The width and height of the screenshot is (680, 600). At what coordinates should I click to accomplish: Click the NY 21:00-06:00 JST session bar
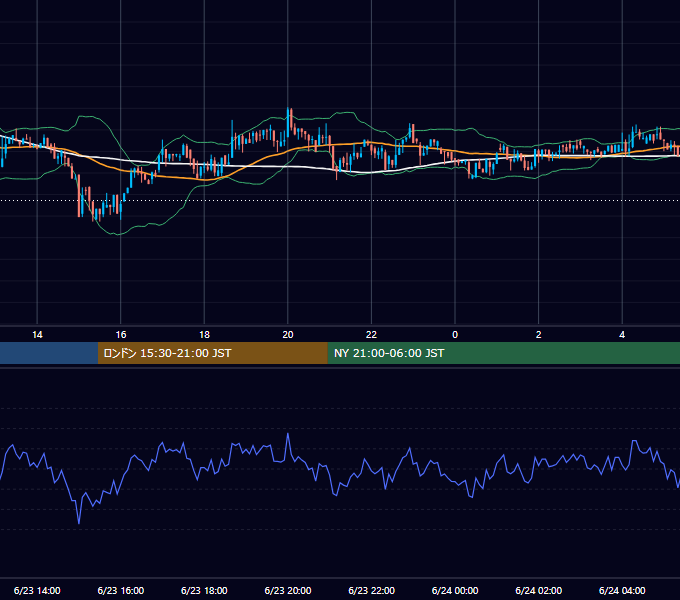503,353
